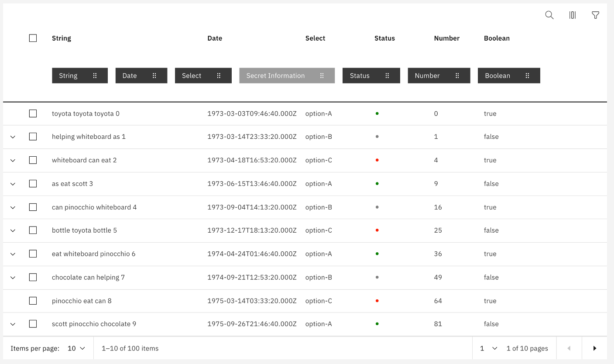Viewport: 614px width, 364px height.
Task: Grab the drag handle on the String chip
Action: click(x=96, y=75)
